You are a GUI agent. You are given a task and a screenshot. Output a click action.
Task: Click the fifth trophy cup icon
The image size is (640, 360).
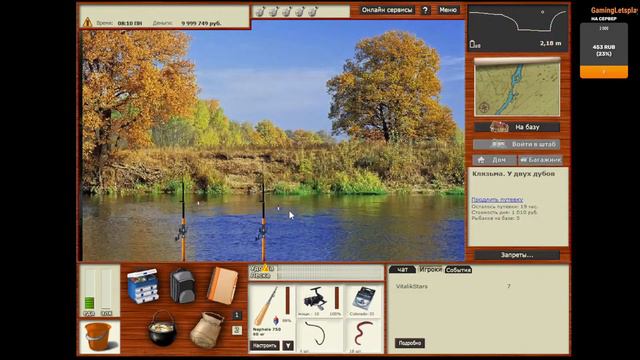tap(312, 12)
